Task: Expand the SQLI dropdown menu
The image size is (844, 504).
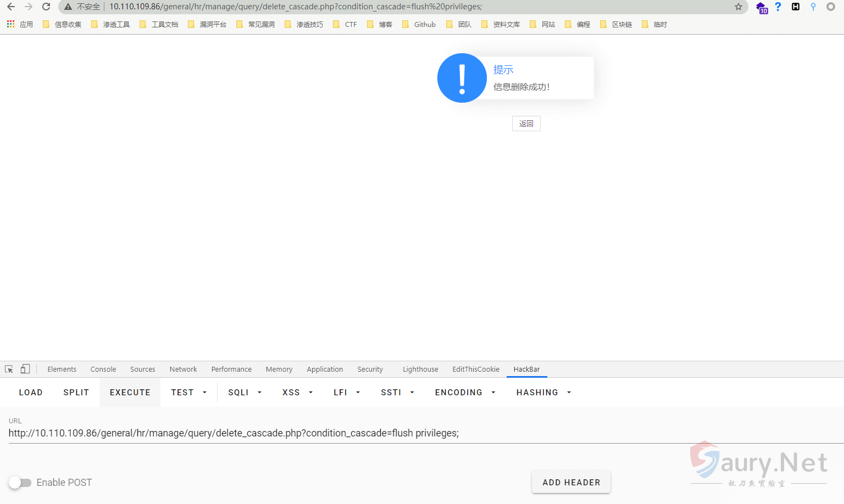Action: pyautogui.click(x=245, y=393)
